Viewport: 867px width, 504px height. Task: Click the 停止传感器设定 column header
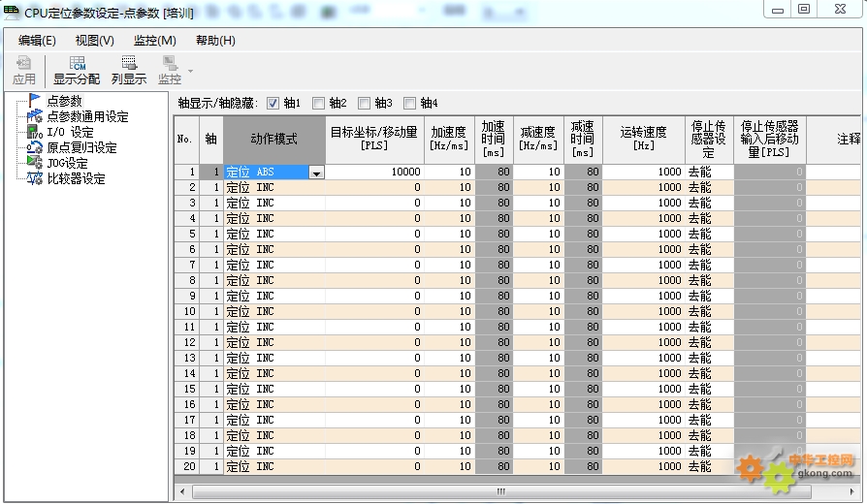click(x=710, y=140)
